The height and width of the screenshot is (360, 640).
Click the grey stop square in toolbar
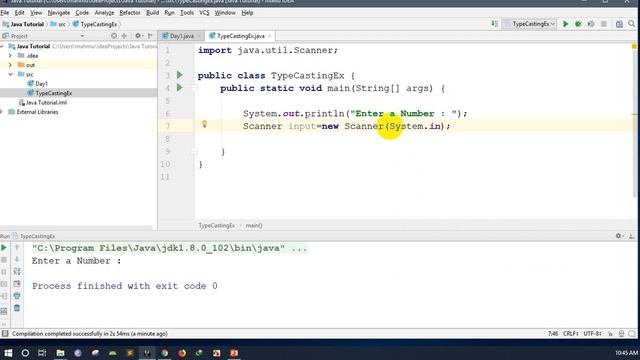pyautogui.click(x=604, y=24)
